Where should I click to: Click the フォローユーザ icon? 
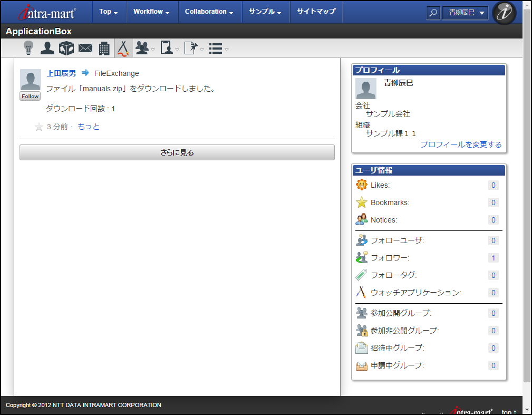coord(361,240)
